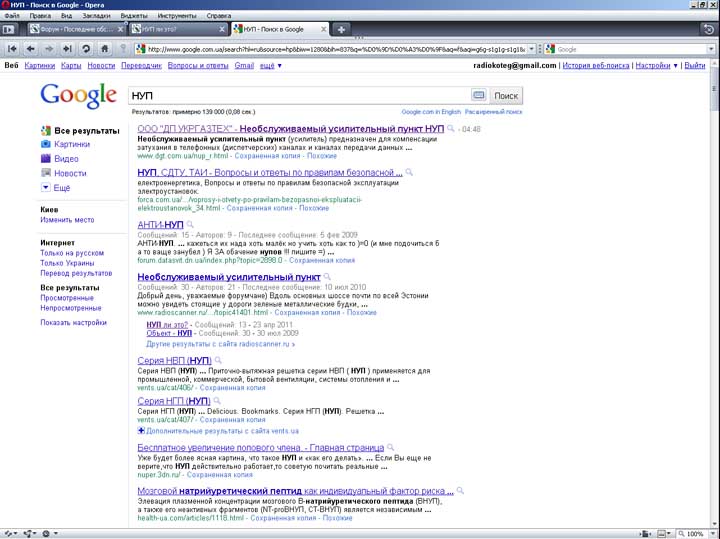The height and width of the screenshot is (539, 720).
Task: Click the Видео film icon in sidebar
Action: [x=45, y=158]
